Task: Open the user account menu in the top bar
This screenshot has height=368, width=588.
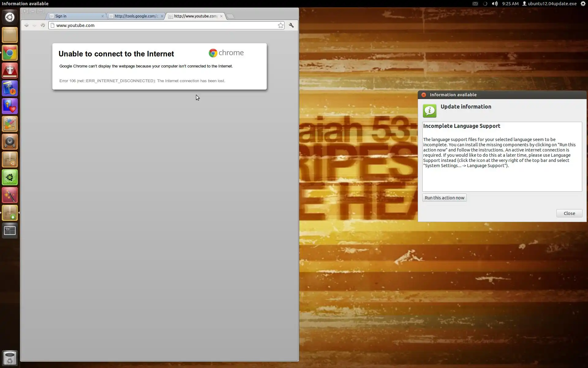Action: click(x=549, y=4)
